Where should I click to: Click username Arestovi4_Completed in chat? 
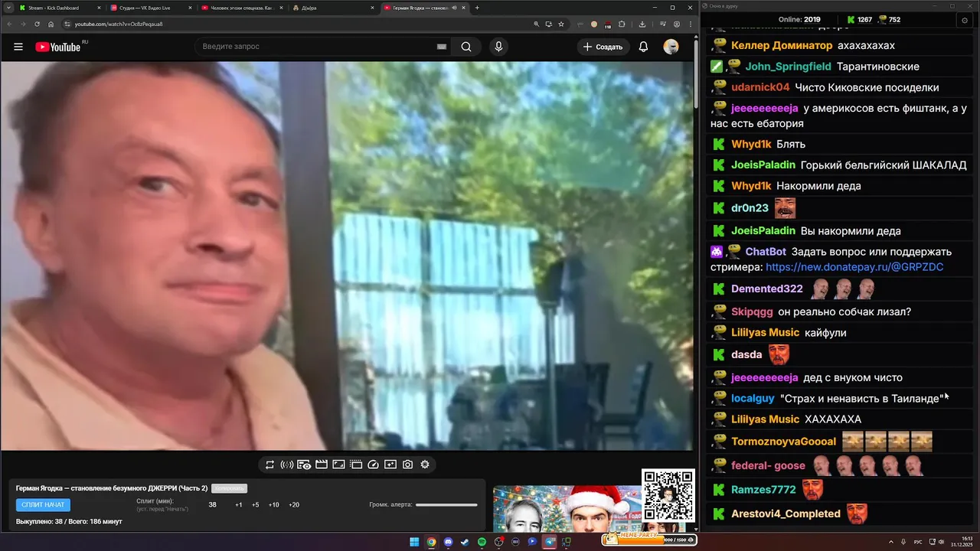pyautogui.click(x=786, y=514)
